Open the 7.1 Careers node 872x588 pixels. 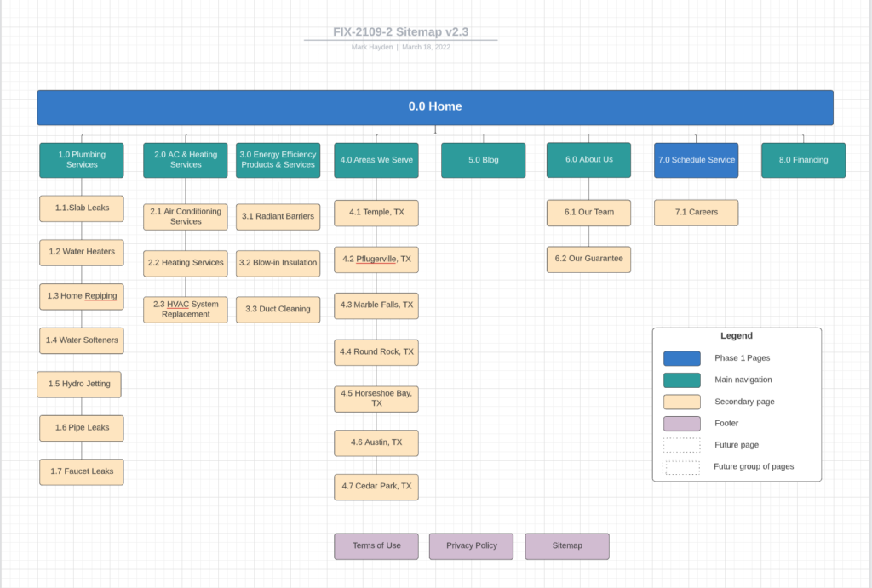(x=696, y=212)
